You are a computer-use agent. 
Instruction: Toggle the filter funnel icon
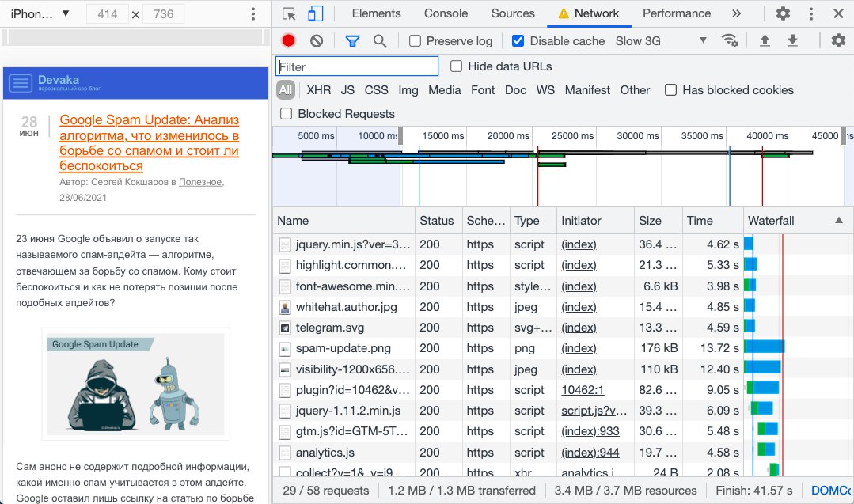click(352, 41)
